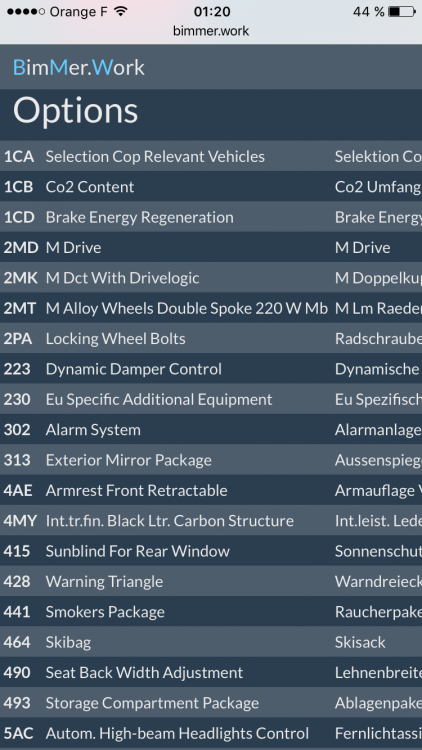Select Autom. High-beam Headlights Control row
The width and height of the screenshot is (422, 750).
pos(211,733)
